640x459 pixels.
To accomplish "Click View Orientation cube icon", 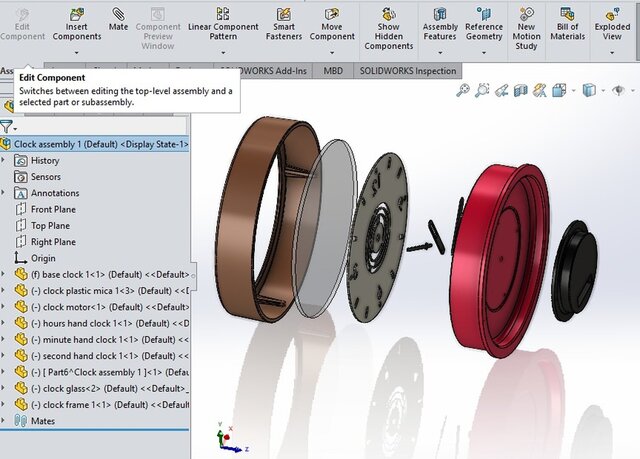I will [559, 90].
